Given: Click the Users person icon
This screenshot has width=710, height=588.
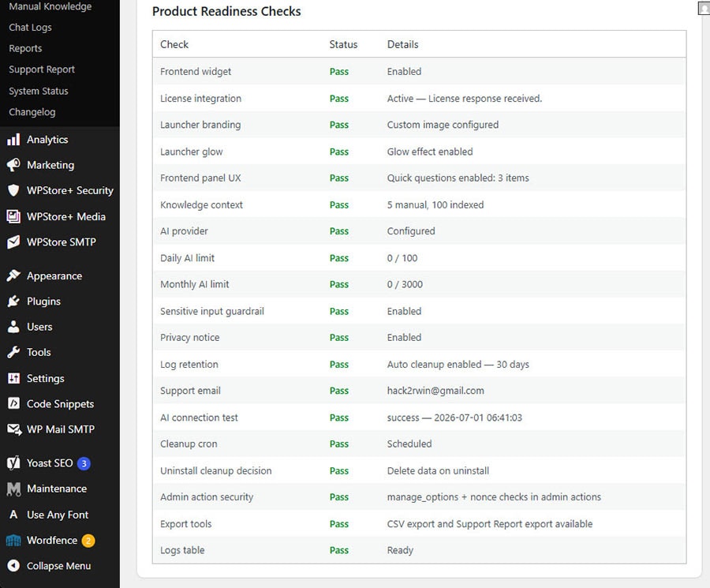Looking at the screenshot, I should point(13,327).
